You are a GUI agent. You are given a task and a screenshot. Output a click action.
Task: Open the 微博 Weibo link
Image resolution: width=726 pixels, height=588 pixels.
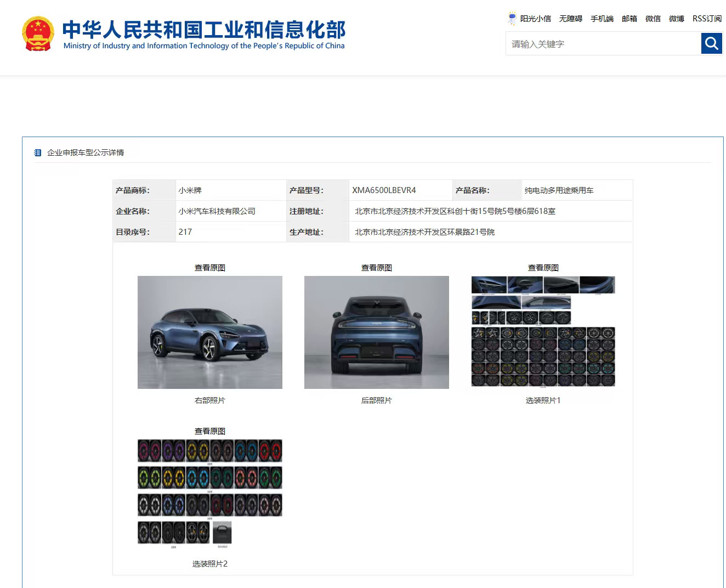tap(676, 19)
